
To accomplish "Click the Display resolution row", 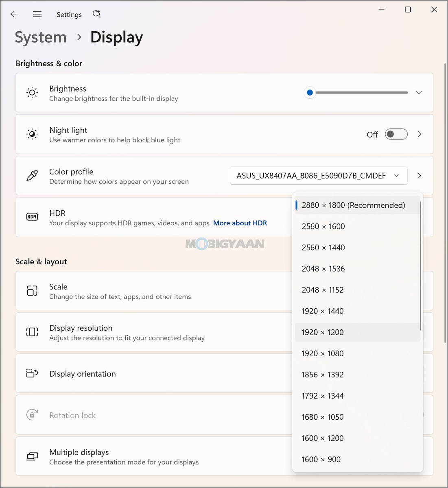I will (154, 332).
